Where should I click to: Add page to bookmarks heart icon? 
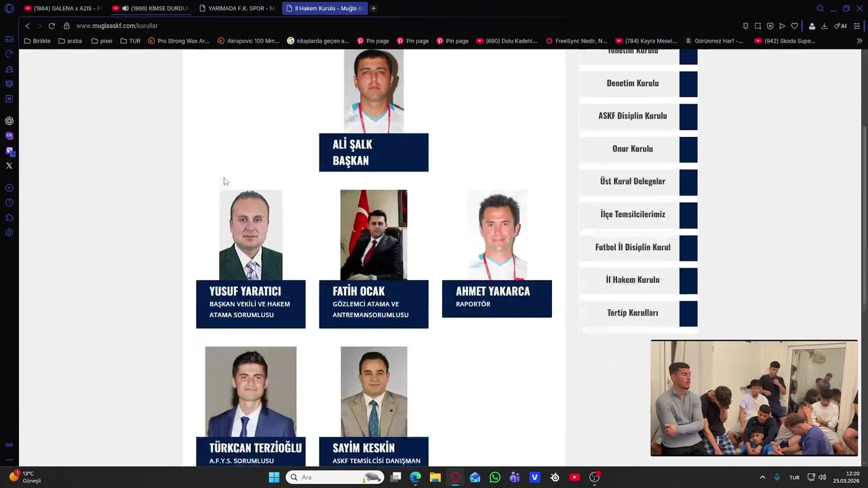pos(794,26)
